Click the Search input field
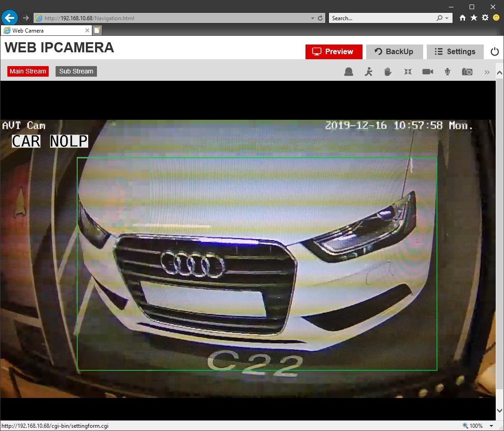The image size is (504, 431). tap(383, 18)
